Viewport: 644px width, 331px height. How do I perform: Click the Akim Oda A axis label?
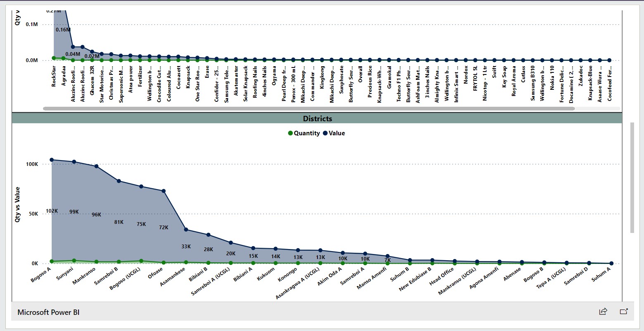(330, 276)
